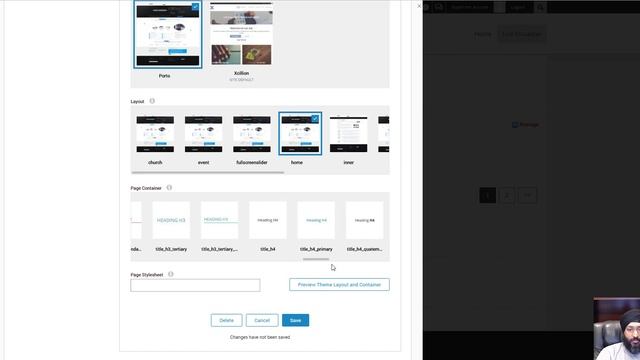This screenshot has width=640, height=360.
Task: Choose the inner layout
Action: pos(349,134)
